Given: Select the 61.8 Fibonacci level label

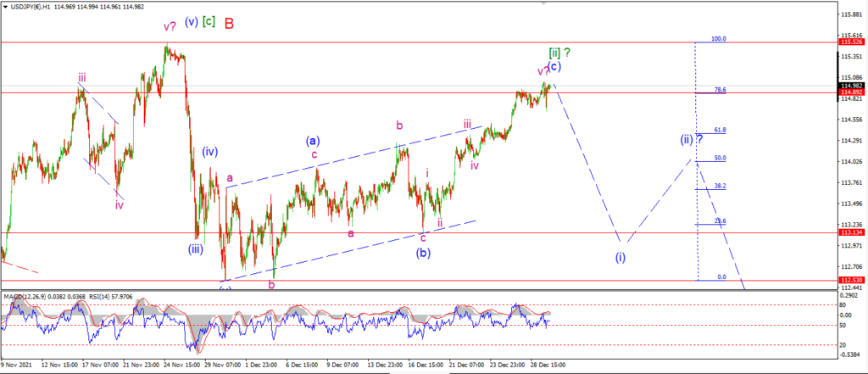Looking at the screenshot, I should point(721,130).
